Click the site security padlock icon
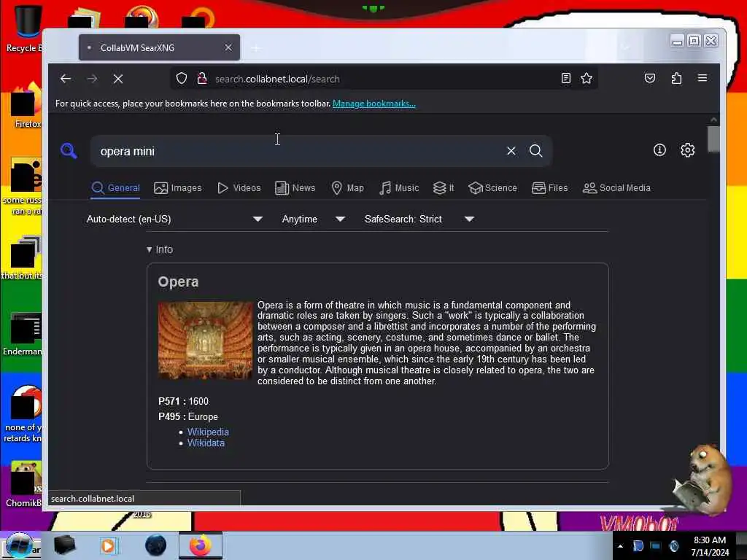The image size is (747, 560). [x=202, y=78]
